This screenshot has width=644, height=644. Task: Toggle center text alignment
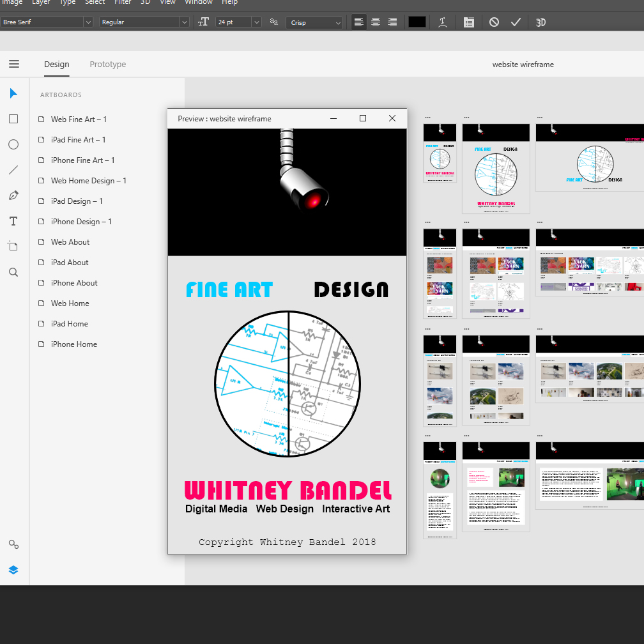(376, 22)
